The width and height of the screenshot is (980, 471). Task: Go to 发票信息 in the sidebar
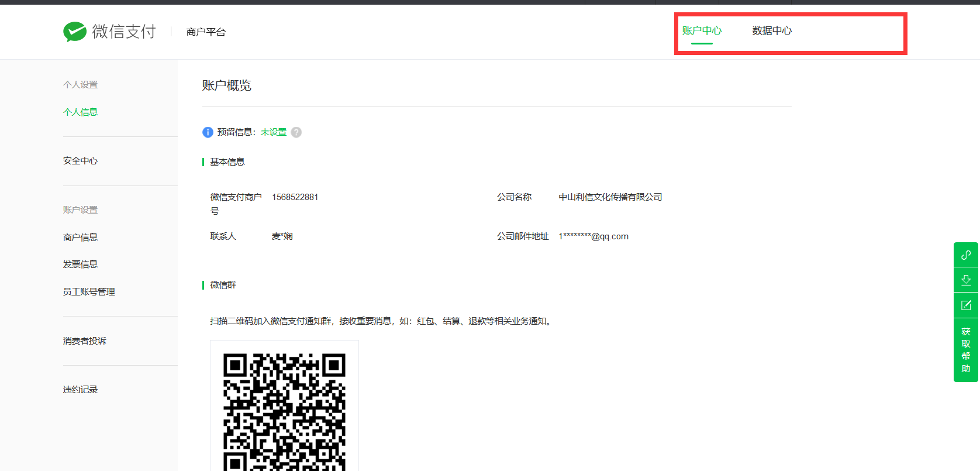pyautogui.click(x=81, y=264)
